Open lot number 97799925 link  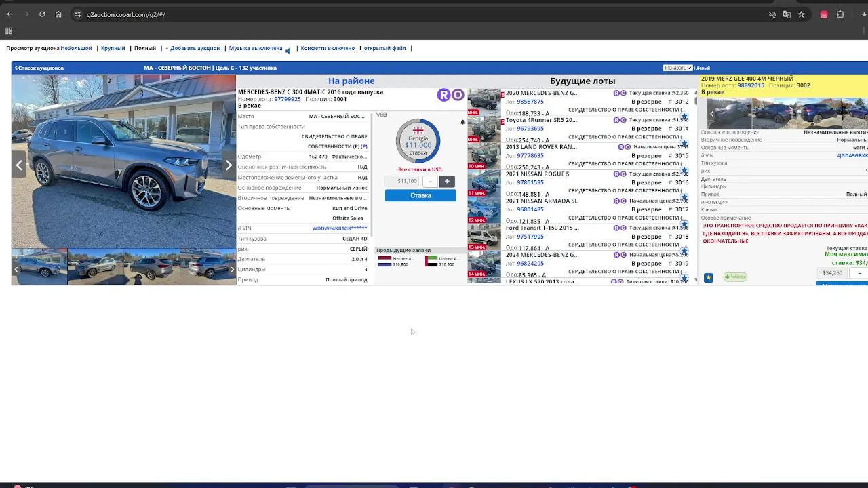[x=288, y=99]
